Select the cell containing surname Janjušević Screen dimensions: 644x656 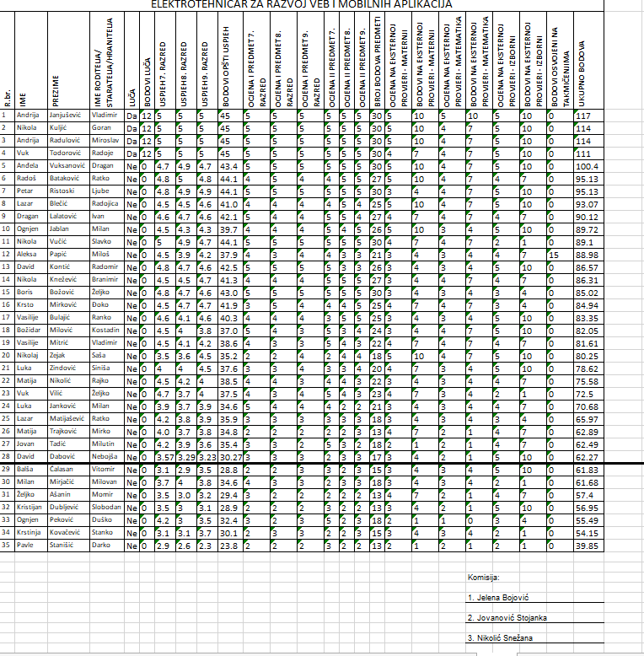[67, 115]
